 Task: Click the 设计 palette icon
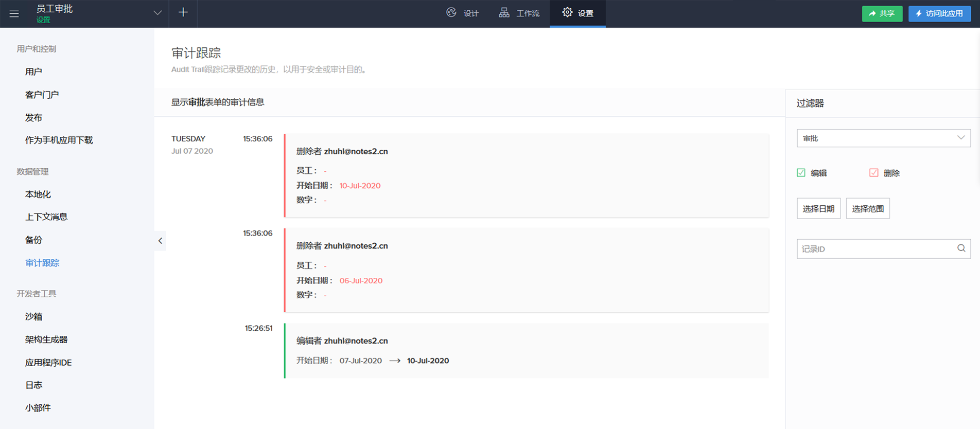click(x=451, y=13)
